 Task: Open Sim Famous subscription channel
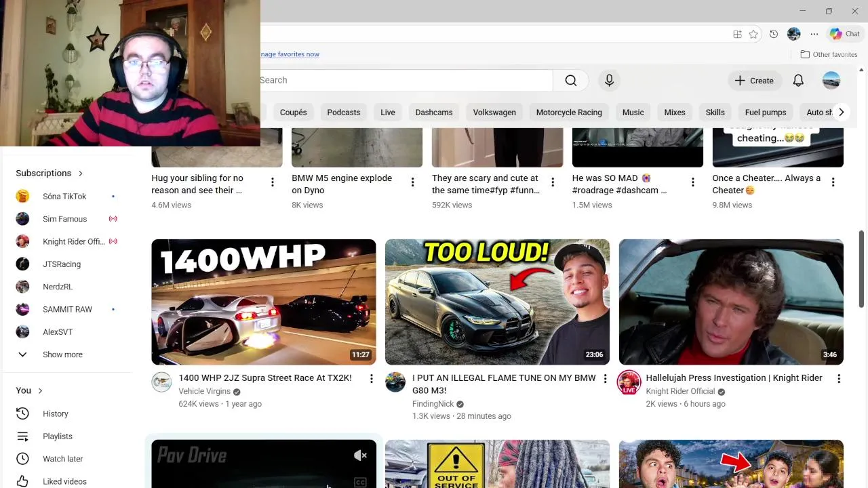click(x=67, y=219)
